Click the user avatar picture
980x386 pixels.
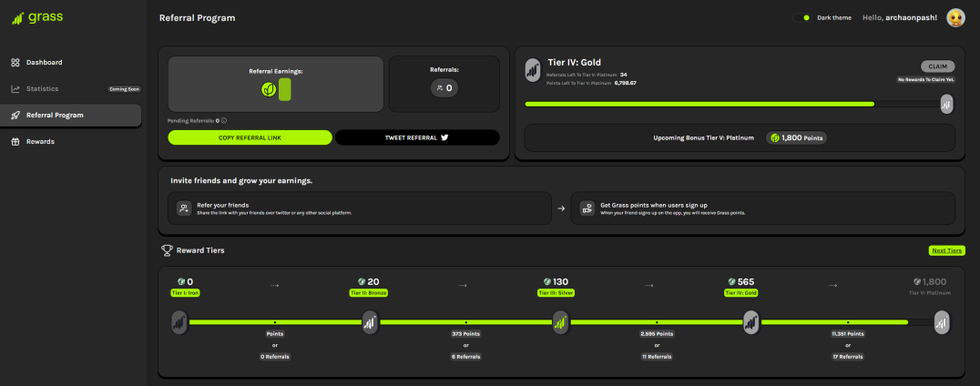pos(955,18)
